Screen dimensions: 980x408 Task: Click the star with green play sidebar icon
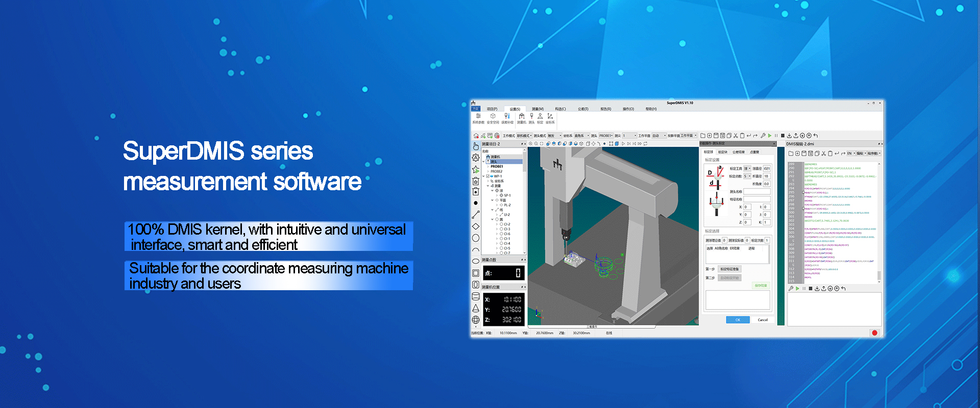[476, 169]
